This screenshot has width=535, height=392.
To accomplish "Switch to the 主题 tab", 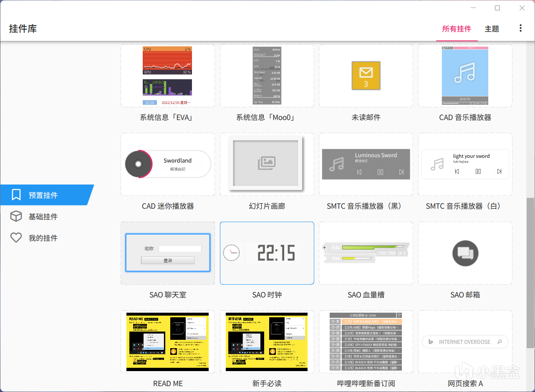I will click(x=492, y=29).
